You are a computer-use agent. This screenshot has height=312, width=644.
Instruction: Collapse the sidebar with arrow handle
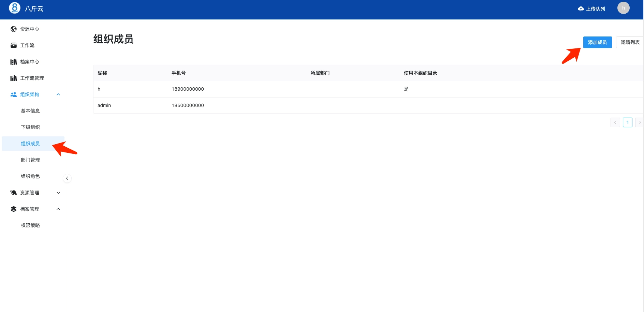click(67, 178)
